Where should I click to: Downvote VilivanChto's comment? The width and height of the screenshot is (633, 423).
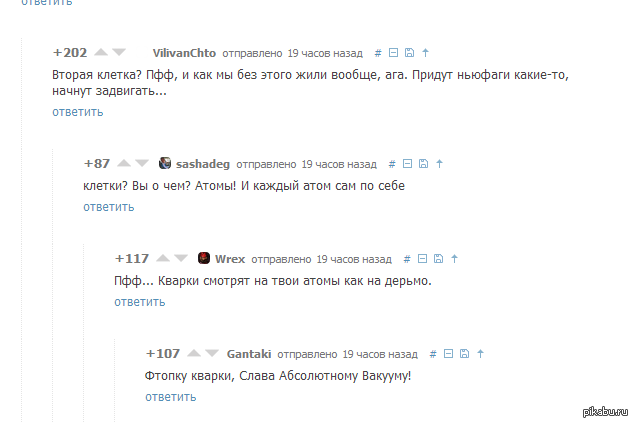(x=119, y=52)
